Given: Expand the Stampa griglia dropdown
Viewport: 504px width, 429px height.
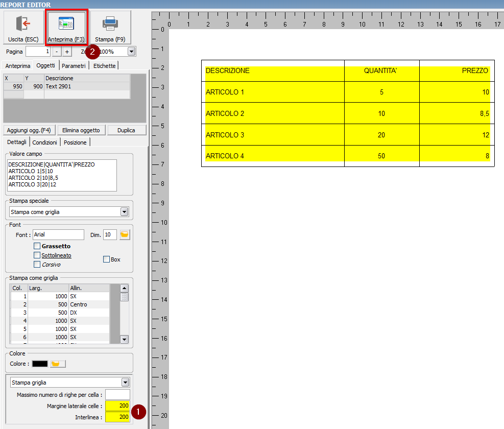Looking at the screenshot, I should (126, 382).
